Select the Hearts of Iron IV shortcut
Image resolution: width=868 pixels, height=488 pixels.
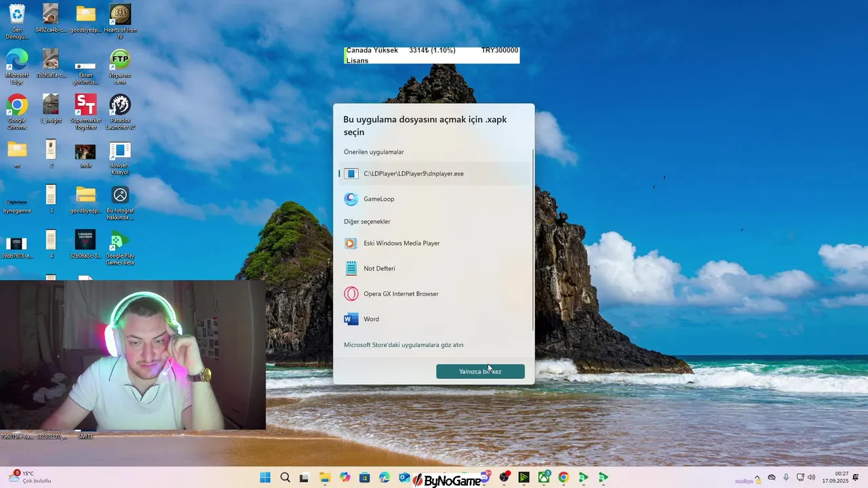120,21
